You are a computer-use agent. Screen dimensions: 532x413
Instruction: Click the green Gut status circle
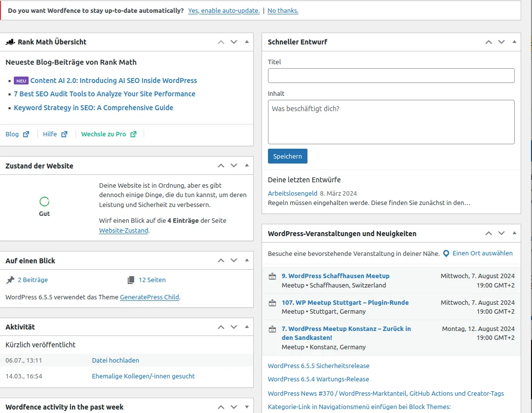point(44,202)
